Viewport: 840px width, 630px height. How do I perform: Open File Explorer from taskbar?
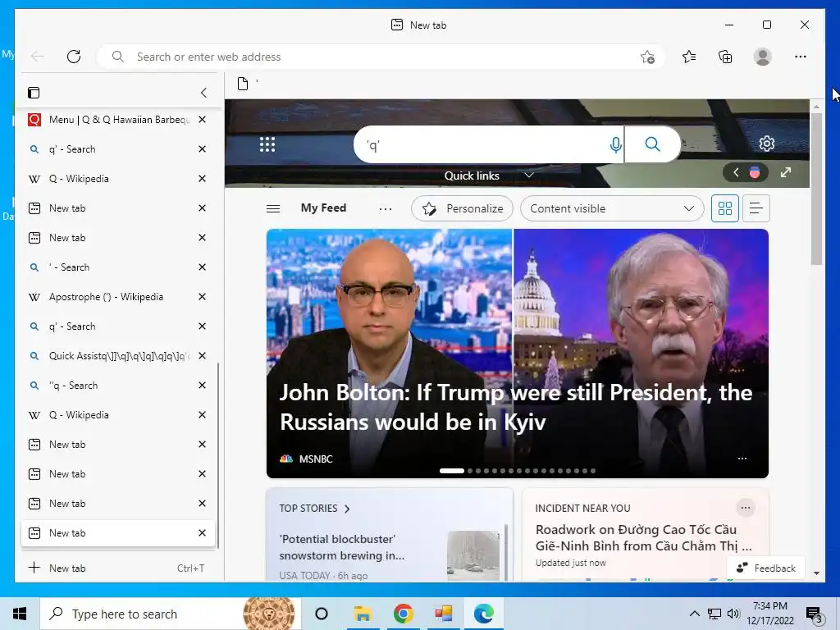coord(363,614)
